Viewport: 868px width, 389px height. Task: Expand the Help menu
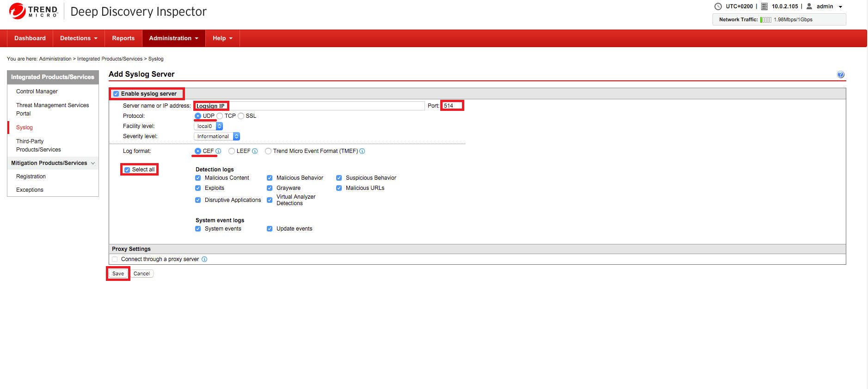tap(222, 38)
